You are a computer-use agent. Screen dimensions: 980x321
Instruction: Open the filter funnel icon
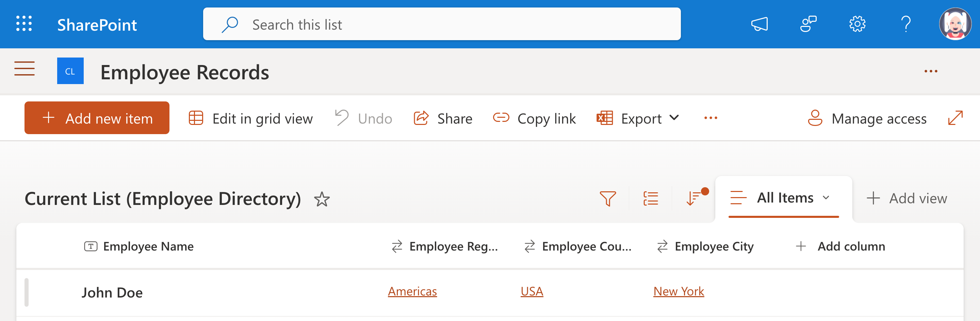(607, 198)
